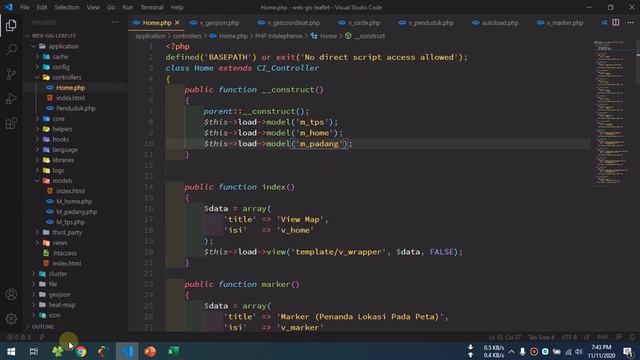Expand the geojson folder
The height and width of the screenshot is (360, 640).
point(60,294)
